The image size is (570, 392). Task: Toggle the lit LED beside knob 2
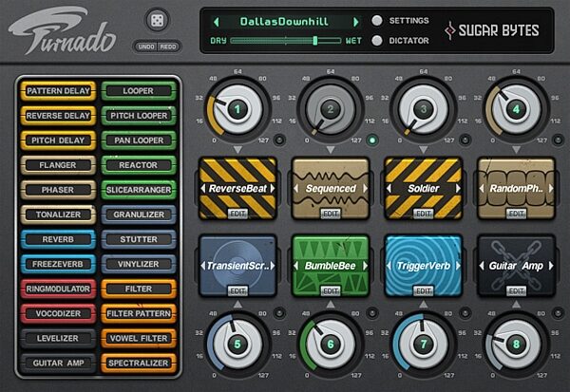372,140
